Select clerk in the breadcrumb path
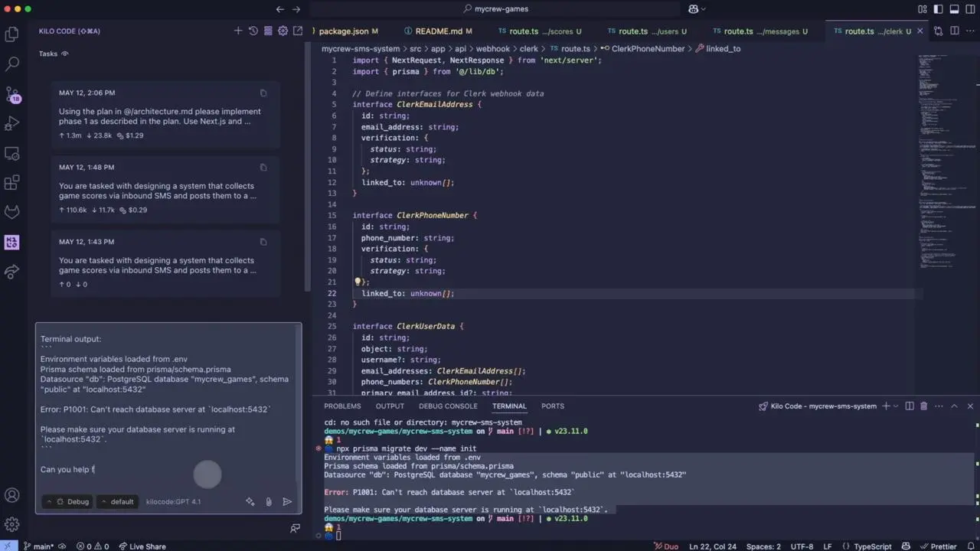Image resolution: width=980 pixels, height=551 pixels. coord(528,48)
